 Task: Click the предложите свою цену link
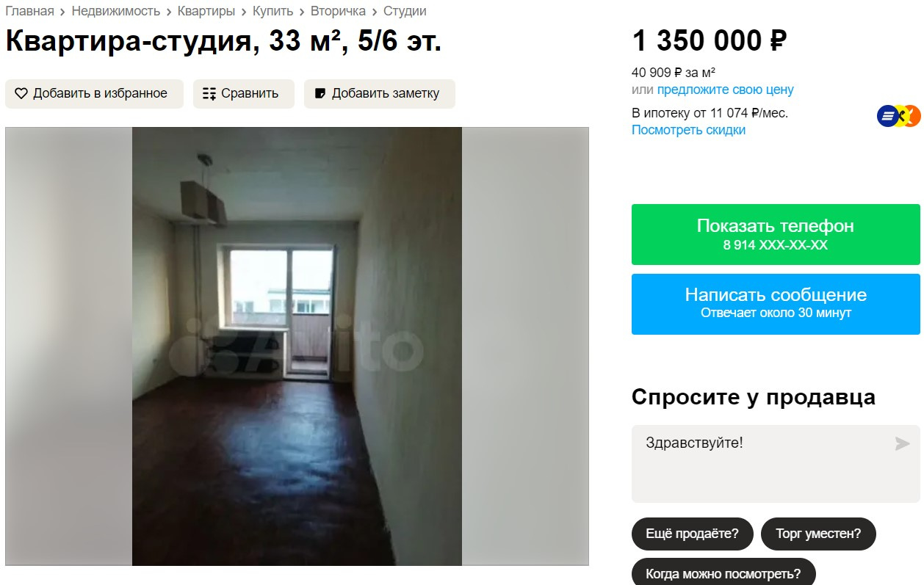(x=725, y=90)
